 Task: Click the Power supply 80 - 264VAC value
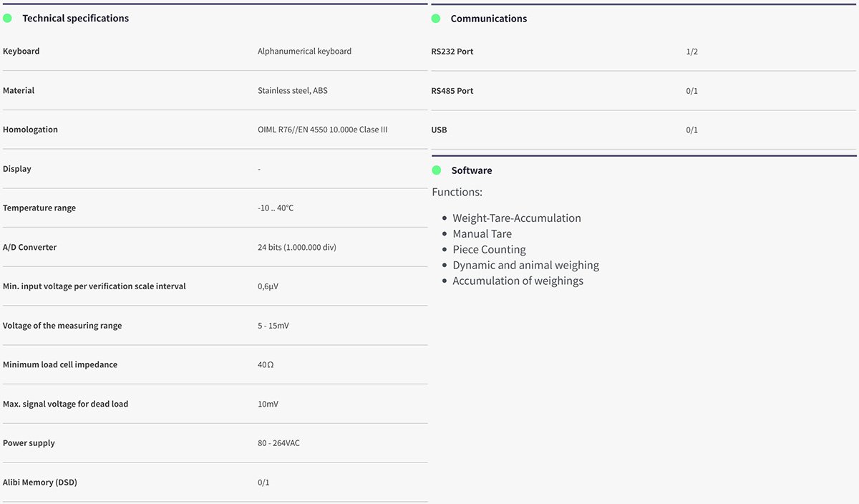(x=278, y=443)
